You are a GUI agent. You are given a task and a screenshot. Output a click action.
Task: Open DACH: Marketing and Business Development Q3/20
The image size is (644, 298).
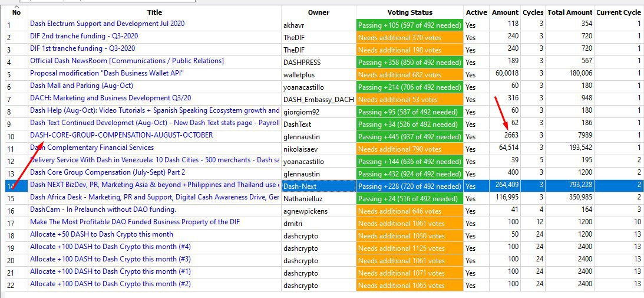111,98
